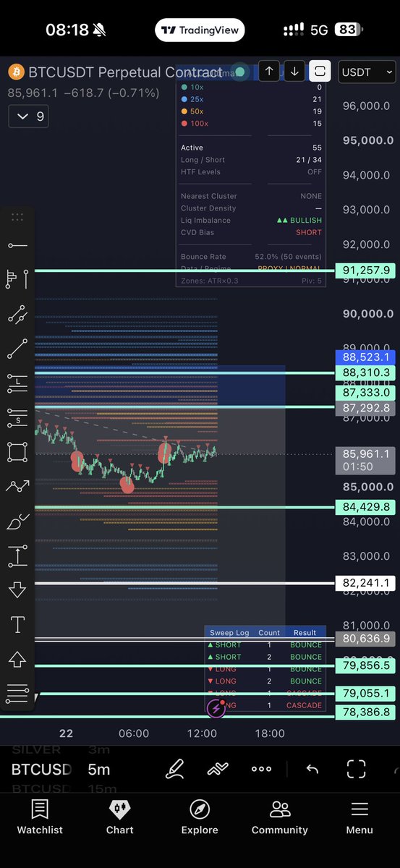400x868 pixels.
Task: Open the pen drawing tools
Action: point(174,769)
